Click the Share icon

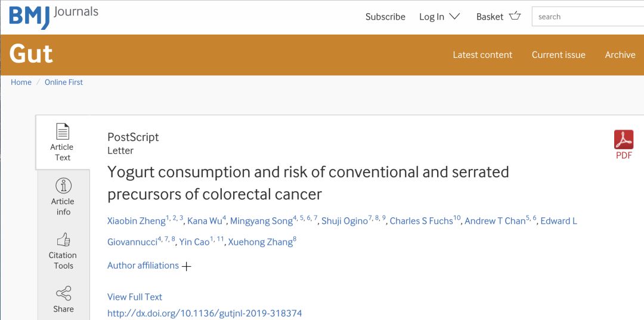click(63, 293)
